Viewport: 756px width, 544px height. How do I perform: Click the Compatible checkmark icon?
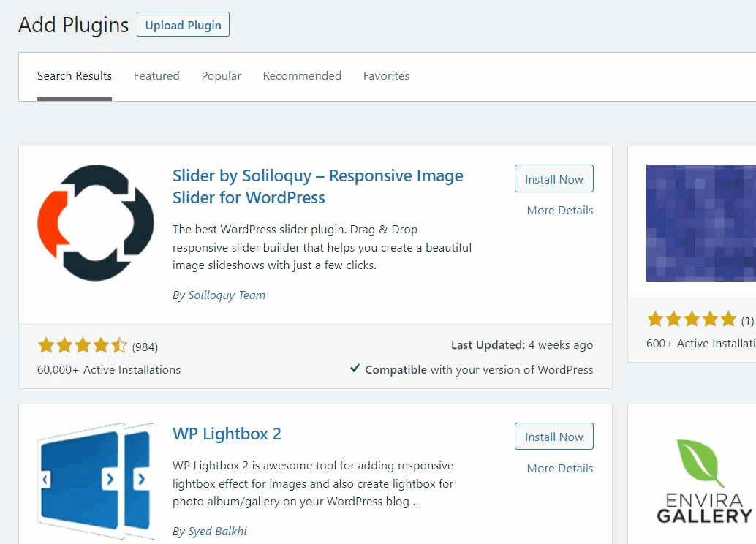coord(355,369)
